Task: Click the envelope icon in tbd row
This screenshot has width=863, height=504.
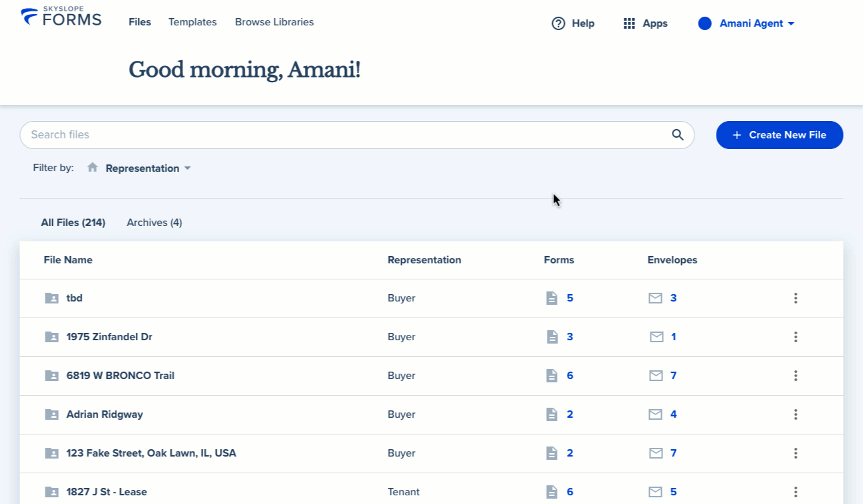Action: pos(656,298)
